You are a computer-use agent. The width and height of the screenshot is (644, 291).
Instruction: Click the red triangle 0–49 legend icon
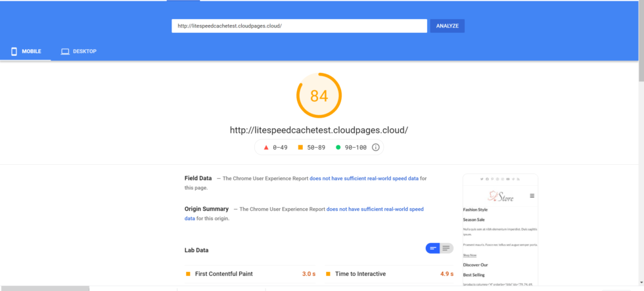coord(266,148)
